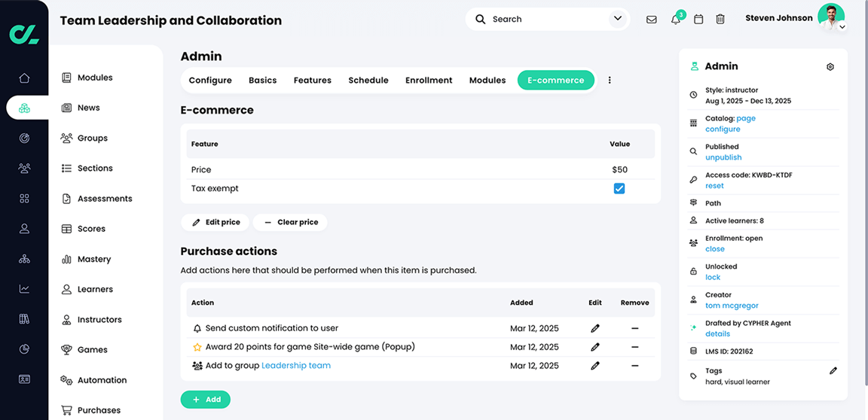Click the Edit price button
The height and width of the screenshot is (420, 868).
coord(215,222)
